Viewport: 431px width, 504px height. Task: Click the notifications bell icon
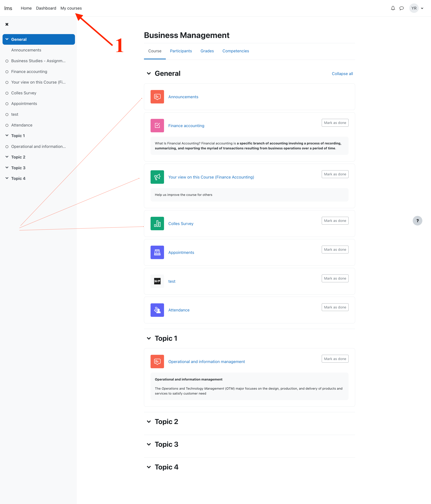click(393, 8)
